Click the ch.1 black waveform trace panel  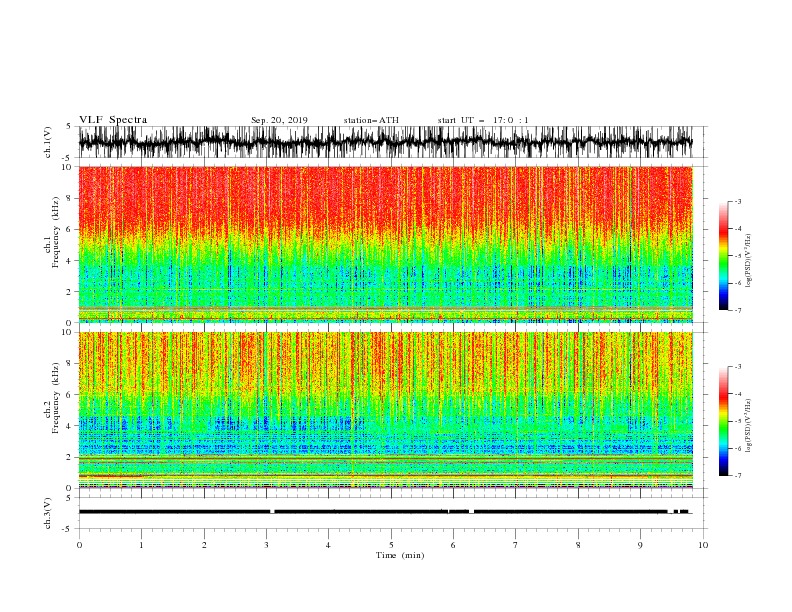click(x=385, y=142)
